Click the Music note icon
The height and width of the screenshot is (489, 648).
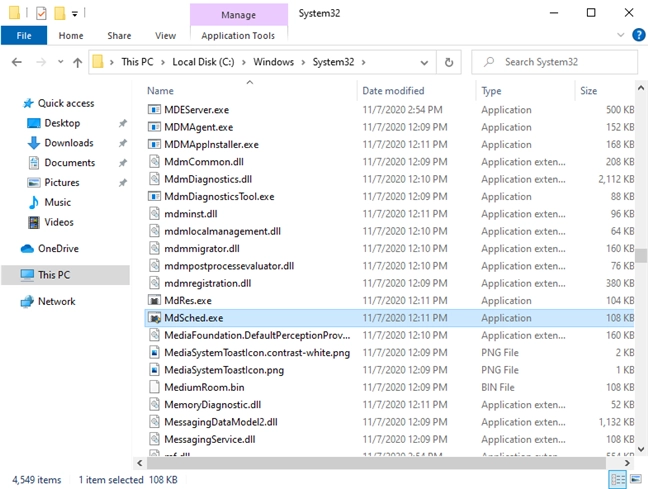click(33, 203)
